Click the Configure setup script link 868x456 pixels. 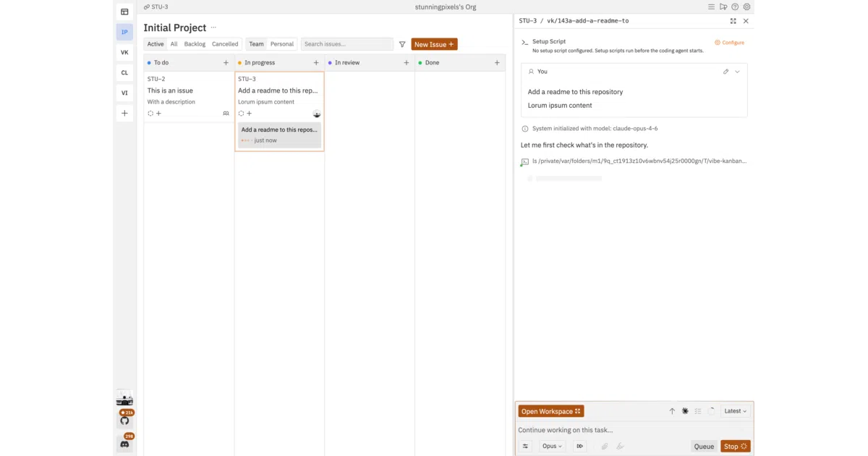tap(729, 43)
